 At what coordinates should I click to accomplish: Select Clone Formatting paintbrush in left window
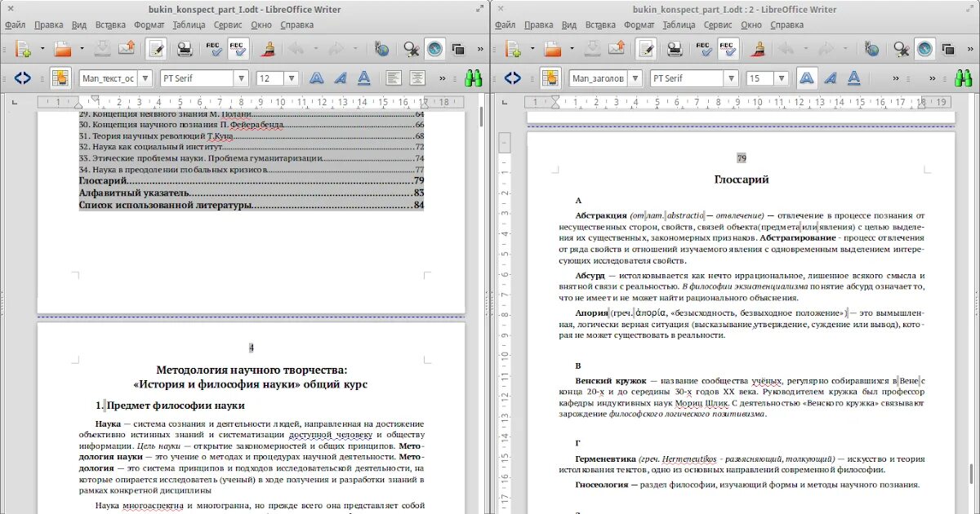tap(268, 49)
